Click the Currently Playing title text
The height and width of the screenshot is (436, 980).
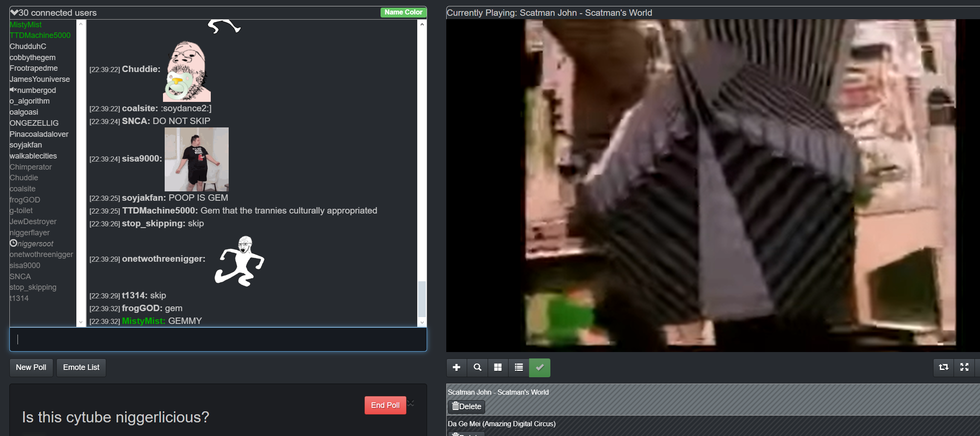point(549,13)
